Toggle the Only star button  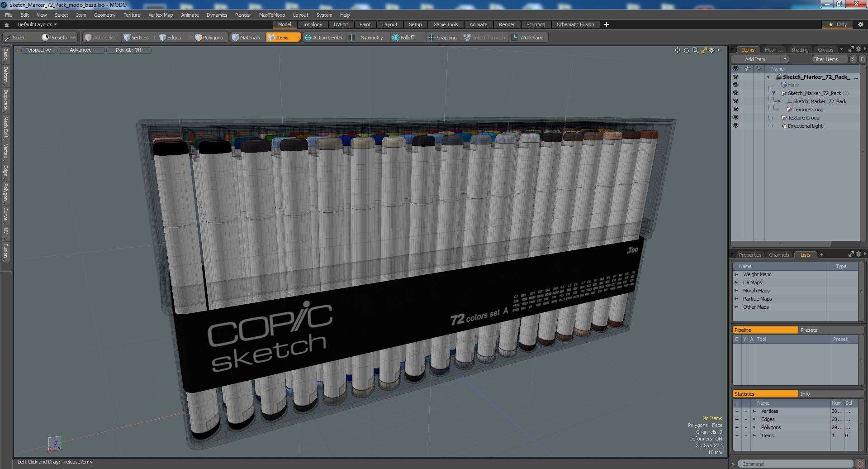pos(838,24)
